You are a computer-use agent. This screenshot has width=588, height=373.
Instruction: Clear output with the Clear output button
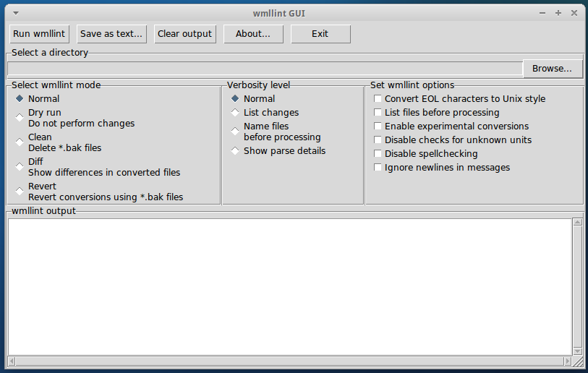click(185, 34)
